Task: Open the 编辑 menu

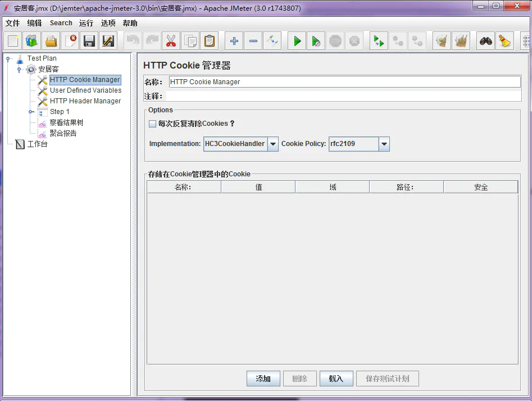Action: (34, 23)
